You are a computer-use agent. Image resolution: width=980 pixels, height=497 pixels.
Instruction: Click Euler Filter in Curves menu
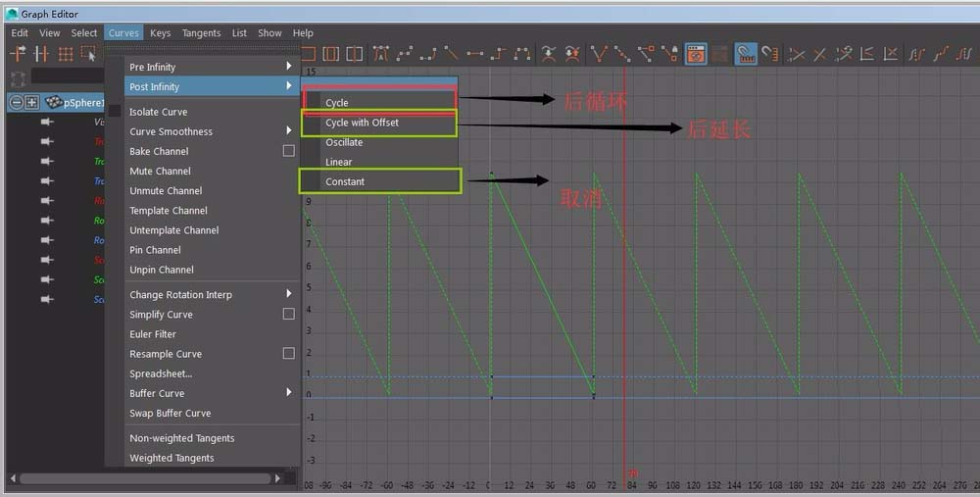point(153,334)
